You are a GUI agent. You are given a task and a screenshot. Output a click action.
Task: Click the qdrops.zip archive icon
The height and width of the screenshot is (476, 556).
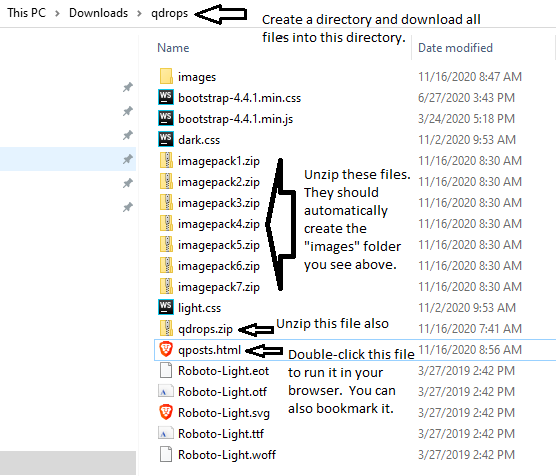[x=166, y=328]
